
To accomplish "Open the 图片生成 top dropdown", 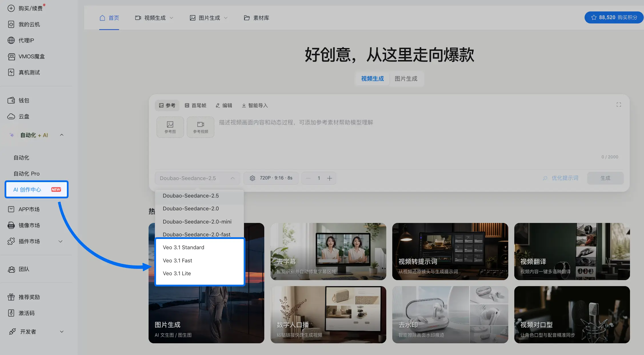I will tap(209, 18).
